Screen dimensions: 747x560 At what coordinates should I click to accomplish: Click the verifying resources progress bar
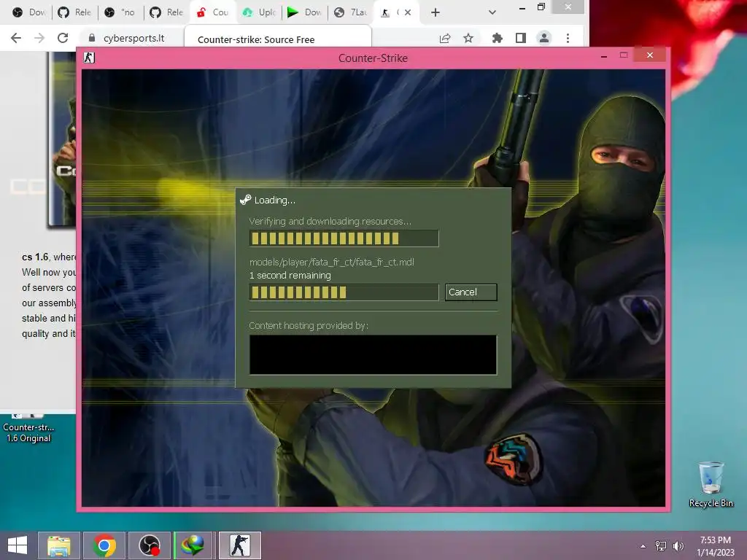pyautogui.click(x=344, y=238)
